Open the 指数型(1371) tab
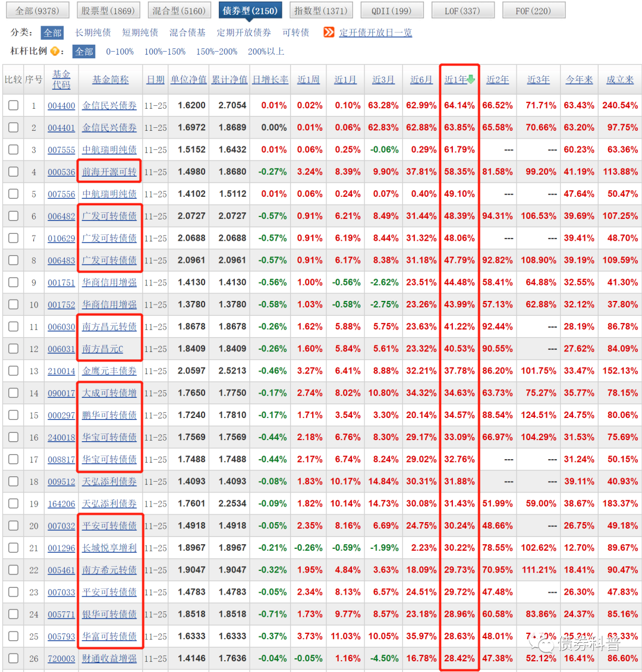642x672 pixels. click(321, 11)
